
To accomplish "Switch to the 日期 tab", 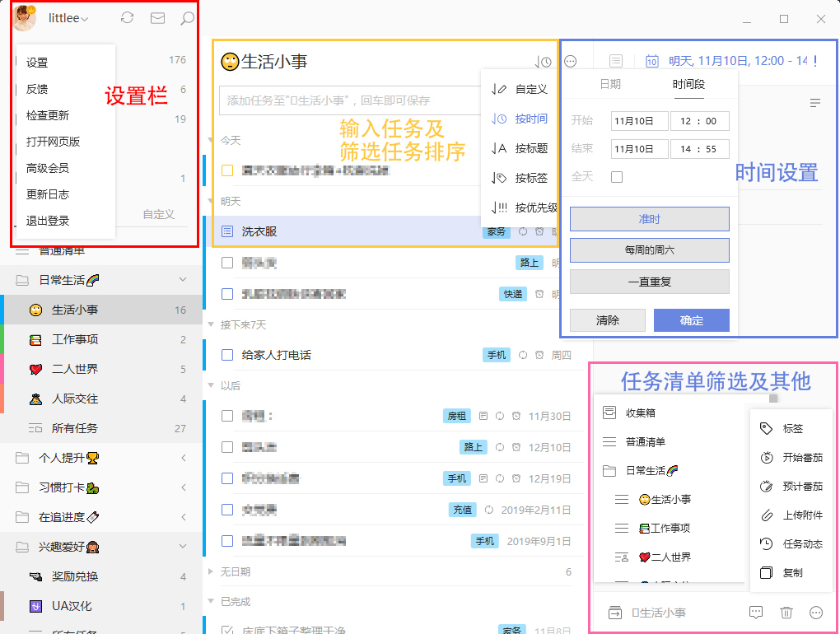I will click(x=610, y=84).
